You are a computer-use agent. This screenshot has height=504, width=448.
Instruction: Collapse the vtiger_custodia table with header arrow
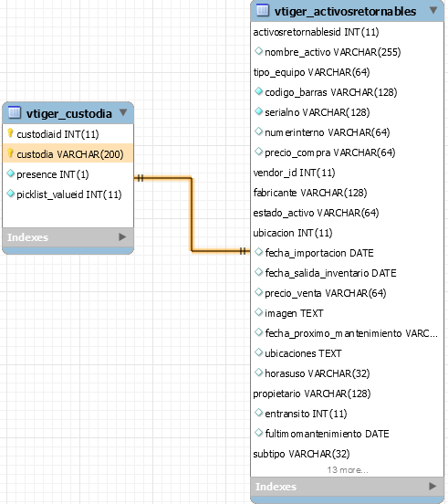click(123, 112)
